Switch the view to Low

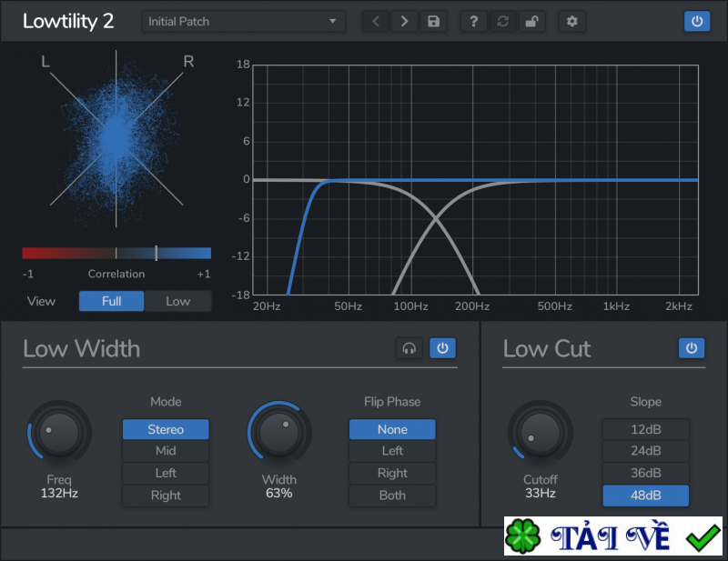(x=178, y=301)
